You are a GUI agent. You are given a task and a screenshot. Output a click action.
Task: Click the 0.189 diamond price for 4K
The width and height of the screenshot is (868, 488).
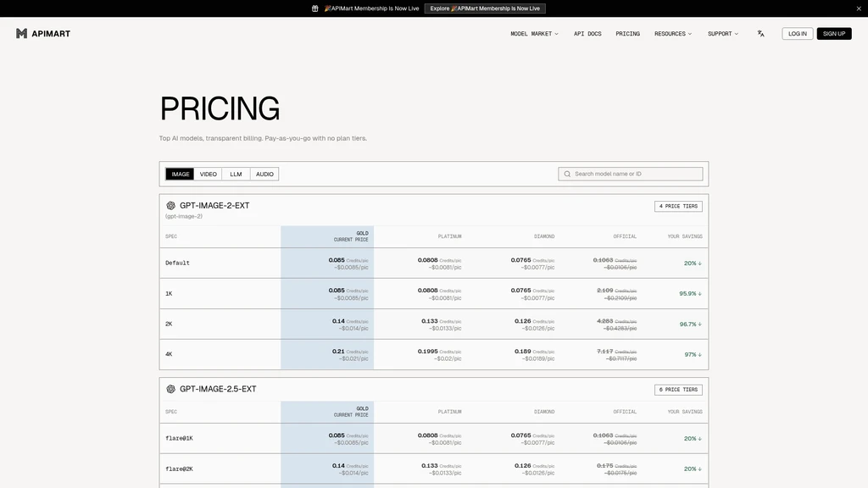coord(522,352)
